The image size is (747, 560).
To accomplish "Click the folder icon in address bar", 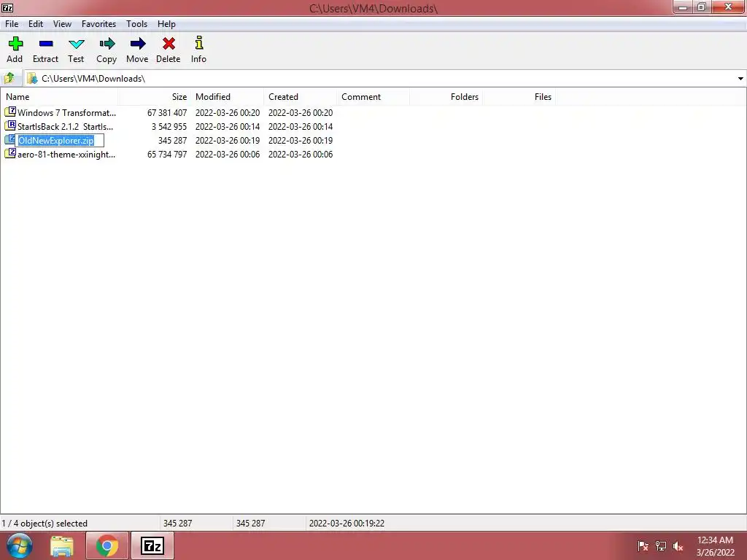I will point(32,79).
